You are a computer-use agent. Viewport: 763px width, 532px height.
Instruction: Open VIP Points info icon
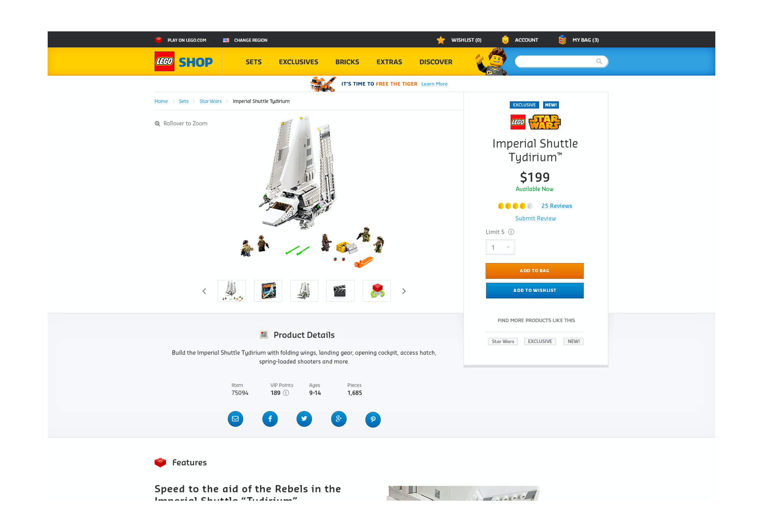coord(286,393)
